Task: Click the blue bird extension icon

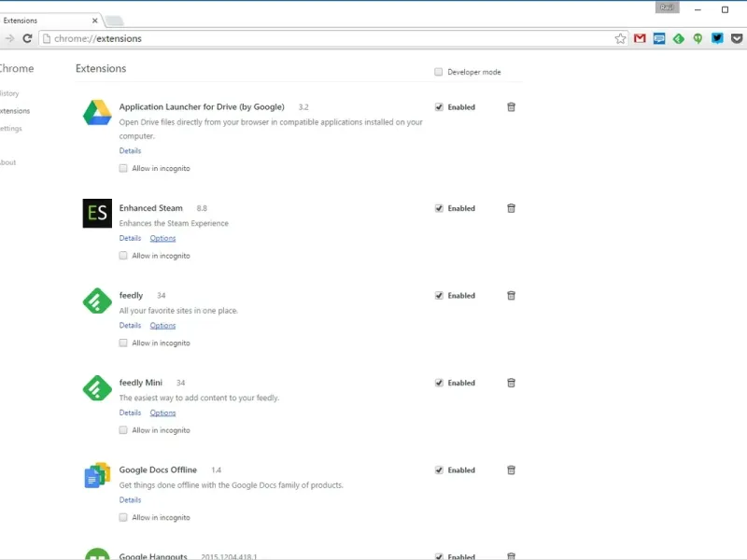Action: pos(717,38)
